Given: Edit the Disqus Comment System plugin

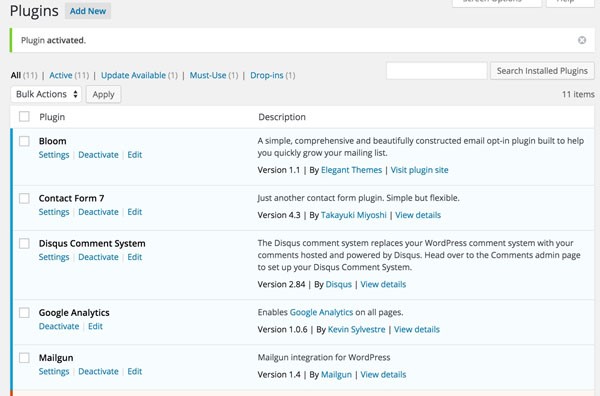Looking at the screenshot, I should (135, 257).
